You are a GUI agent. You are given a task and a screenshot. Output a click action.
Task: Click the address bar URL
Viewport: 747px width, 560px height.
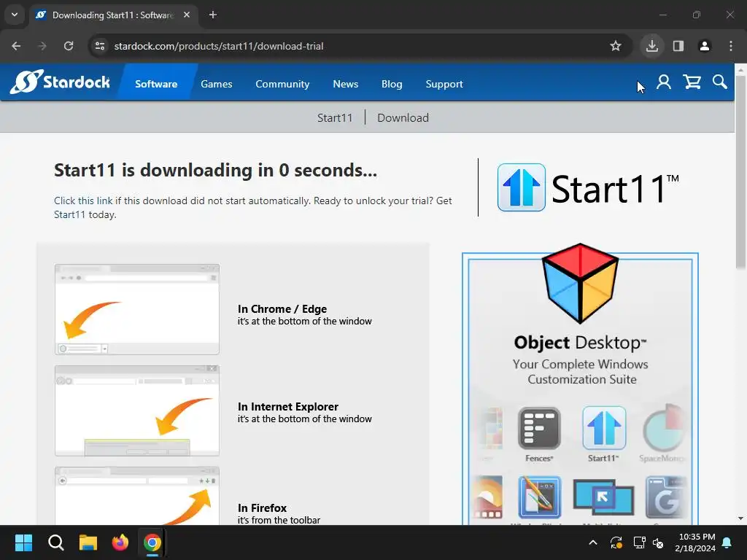219,46
